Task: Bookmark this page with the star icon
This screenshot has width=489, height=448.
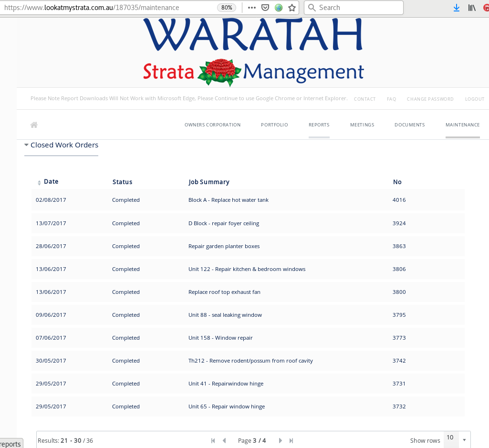Action: tap(292, 8)
